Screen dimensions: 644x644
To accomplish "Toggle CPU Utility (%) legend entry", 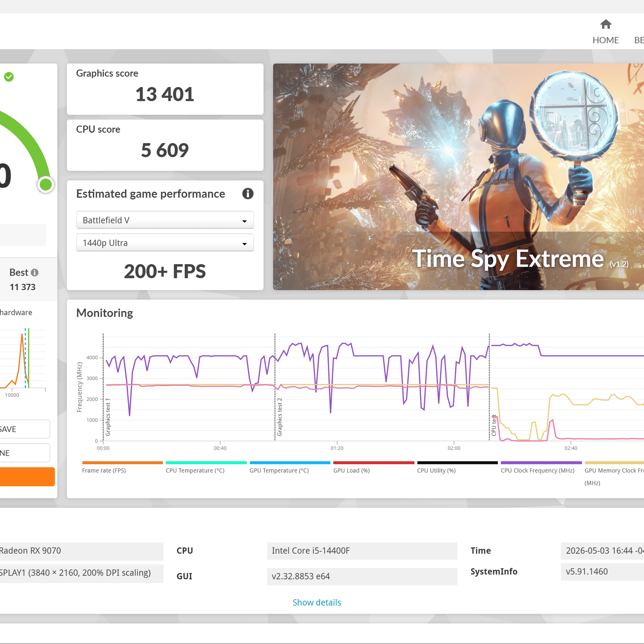I will (457, 467).
